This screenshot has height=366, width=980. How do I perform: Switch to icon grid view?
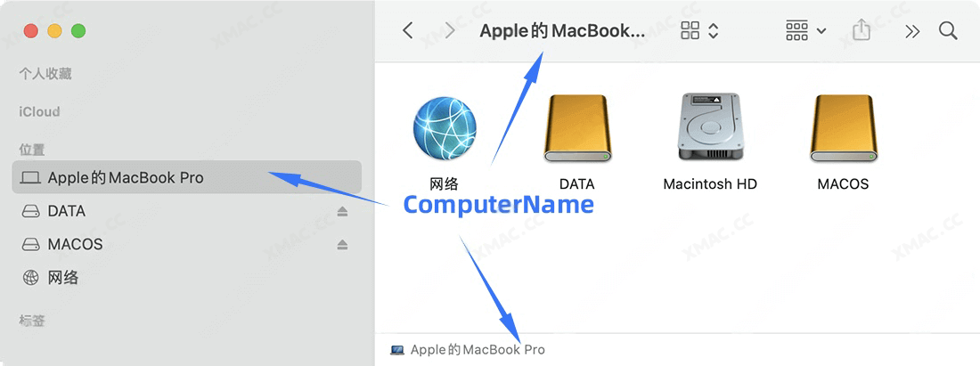690,30
